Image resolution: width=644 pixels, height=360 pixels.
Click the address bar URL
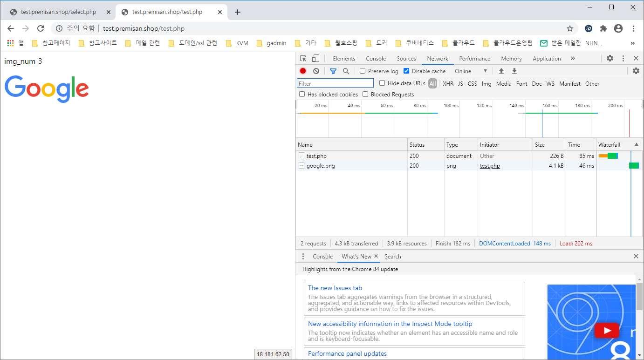coord(144,28)
